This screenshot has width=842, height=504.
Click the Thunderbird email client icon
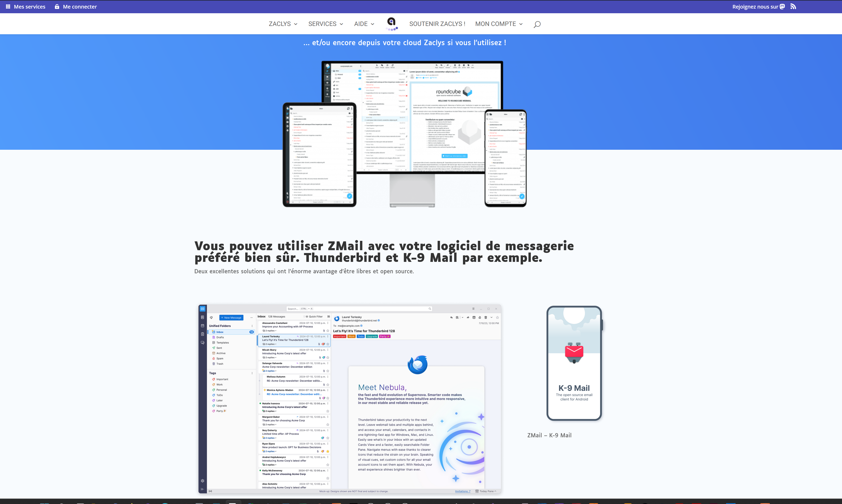pos(417,362)
